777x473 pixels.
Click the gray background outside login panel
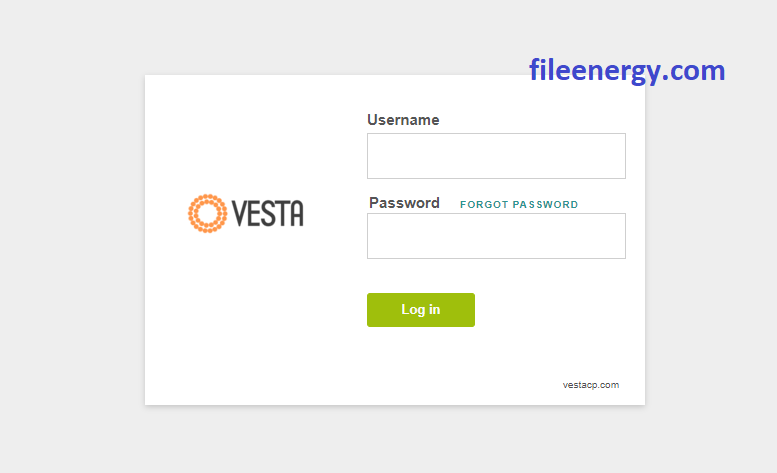(x=69, y=248)
